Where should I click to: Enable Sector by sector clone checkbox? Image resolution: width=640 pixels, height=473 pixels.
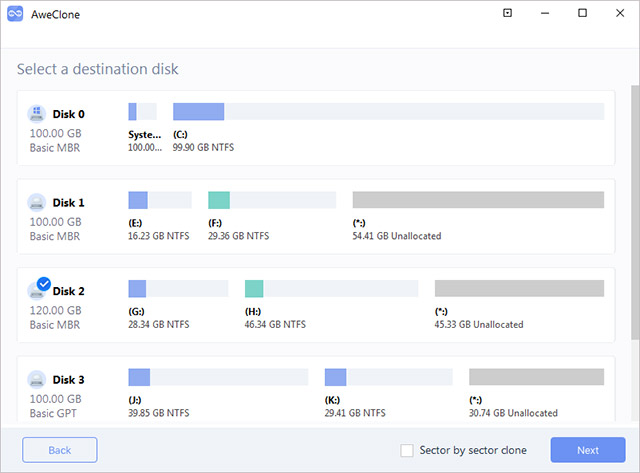click(x=406, y=451)
